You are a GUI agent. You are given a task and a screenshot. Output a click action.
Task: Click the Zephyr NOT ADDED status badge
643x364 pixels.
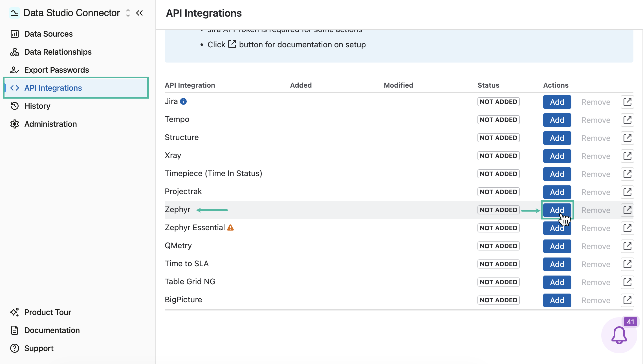(x=498, y=210)
